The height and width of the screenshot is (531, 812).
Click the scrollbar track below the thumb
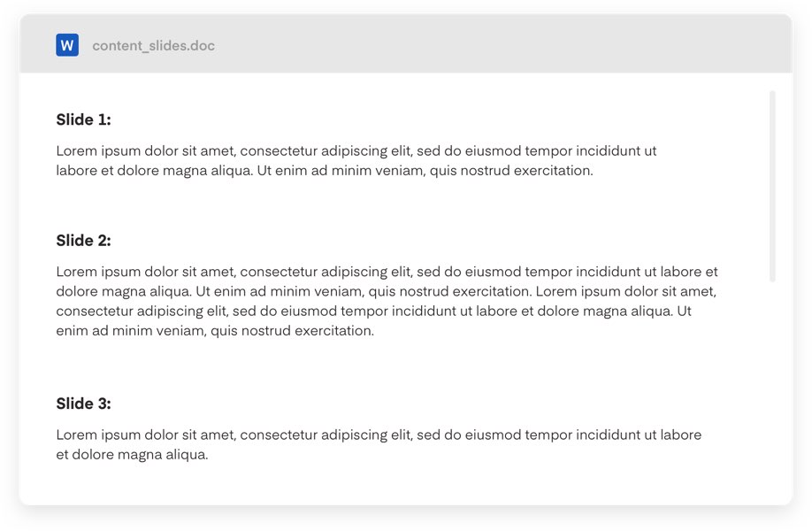pos(772,389)
